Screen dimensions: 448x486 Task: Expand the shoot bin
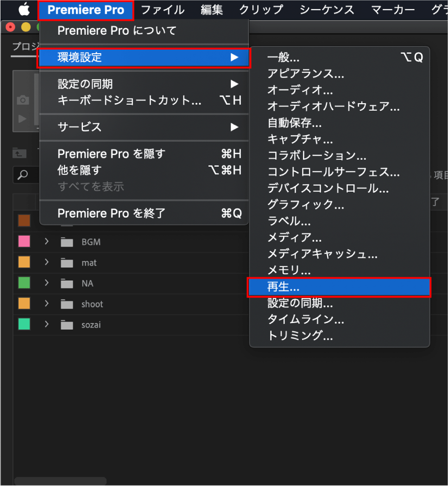[46, 304]
